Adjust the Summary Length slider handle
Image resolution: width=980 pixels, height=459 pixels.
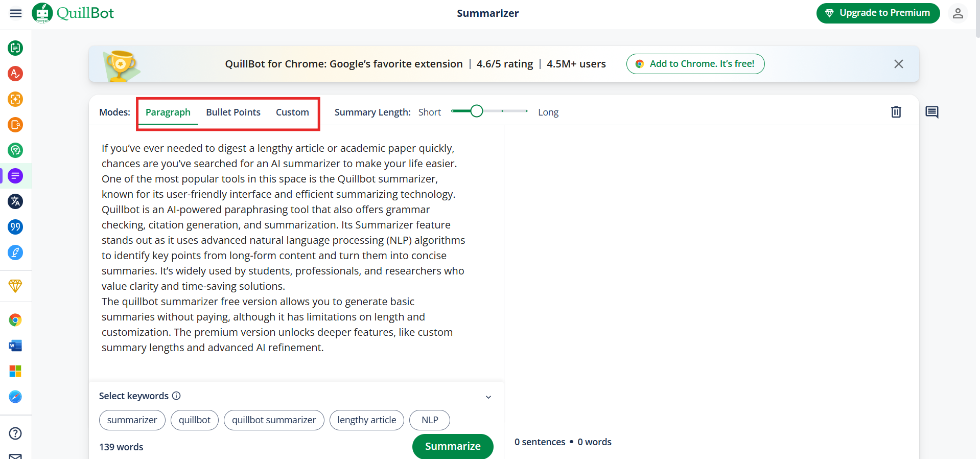click(x=477, y=111)
